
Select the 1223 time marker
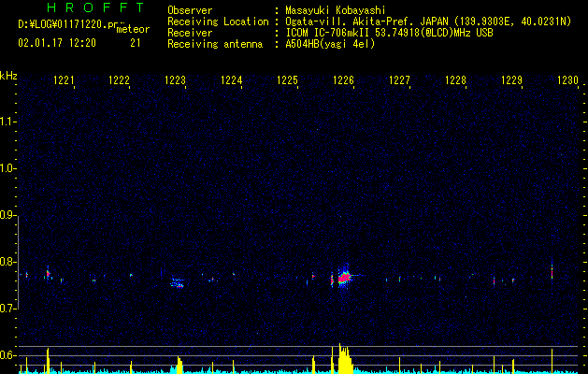[x=176, y=80]
